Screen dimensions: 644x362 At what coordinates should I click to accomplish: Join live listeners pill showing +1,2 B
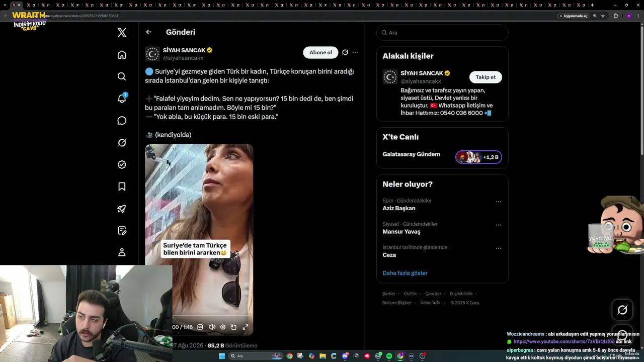click(478, 157)
